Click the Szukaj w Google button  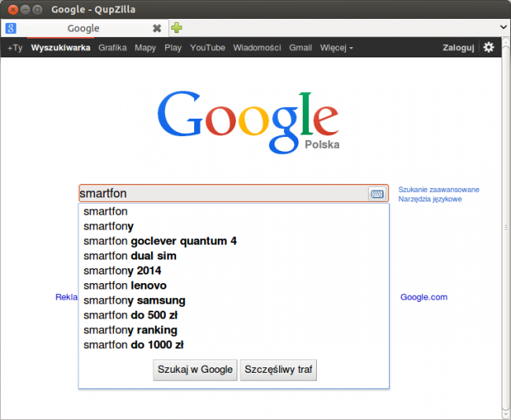pos(195,370)
